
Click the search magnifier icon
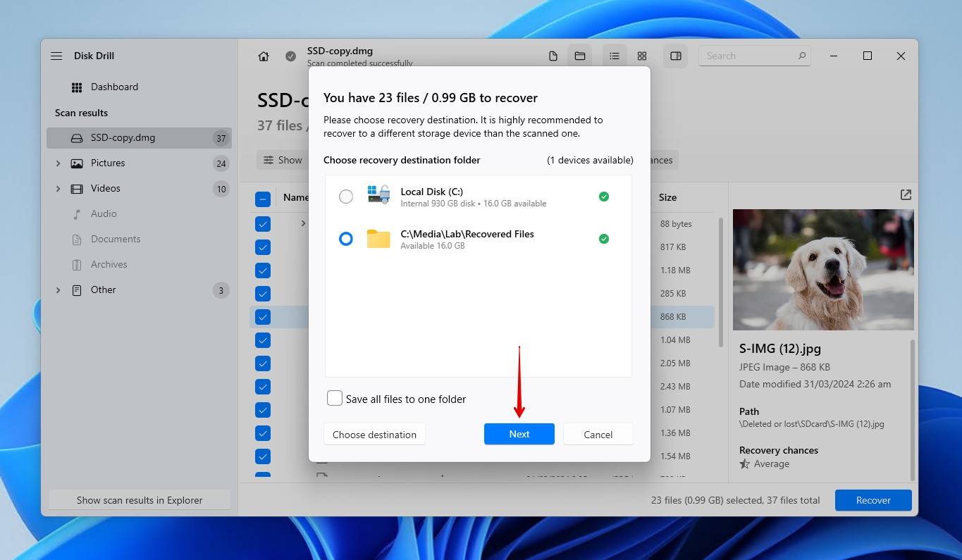(x=801, y=56)
